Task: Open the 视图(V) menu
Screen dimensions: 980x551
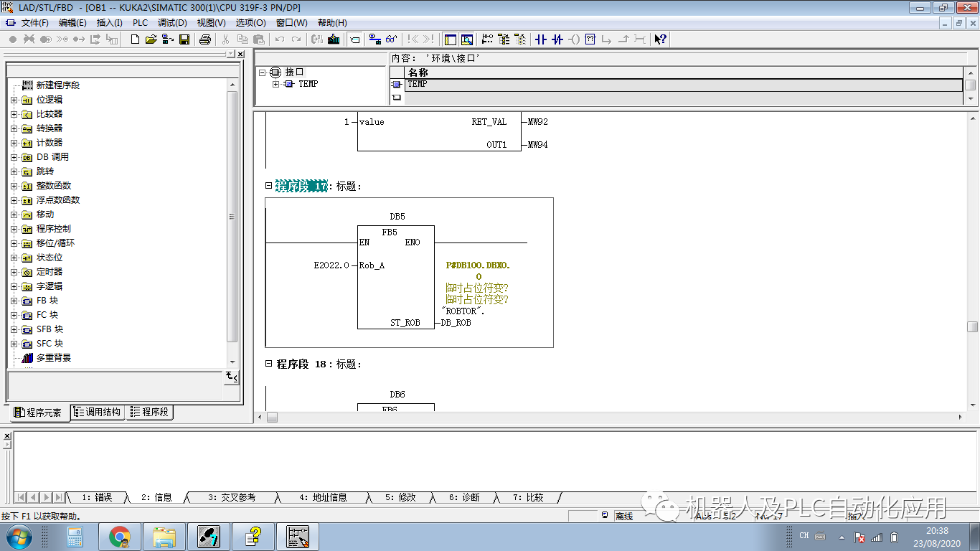Action: (212, 23)
